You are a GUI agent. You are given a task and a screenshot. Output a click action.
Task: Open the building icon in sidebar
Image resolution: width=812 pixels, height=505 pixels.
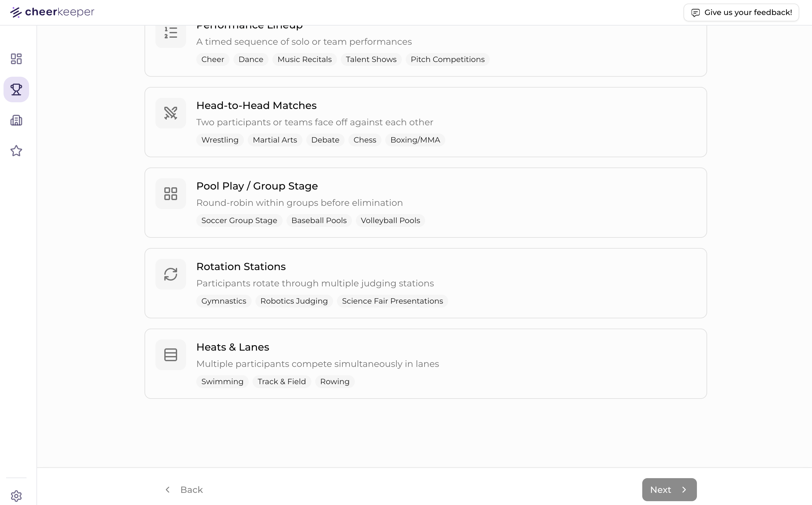(x=16, y=120)
